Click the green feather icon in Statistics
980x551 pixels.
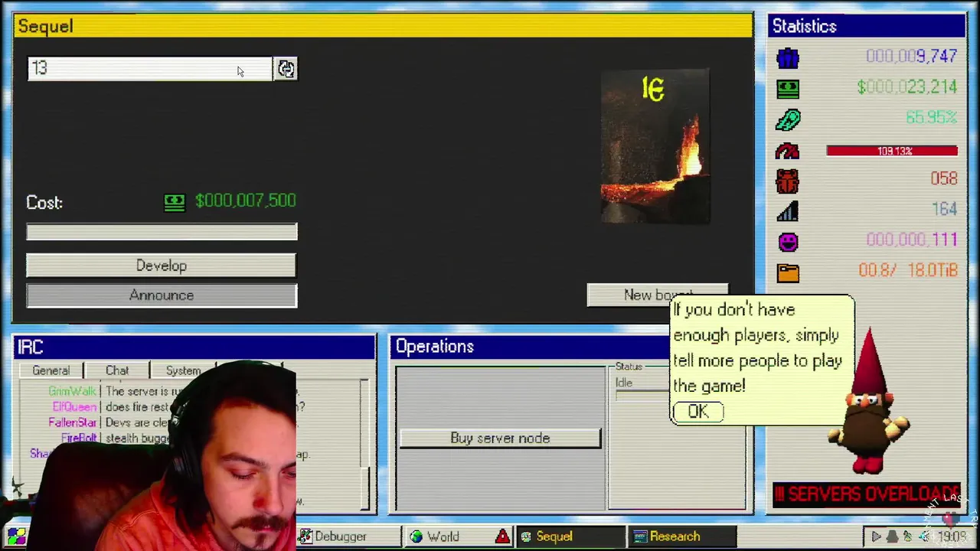(788, 119)
